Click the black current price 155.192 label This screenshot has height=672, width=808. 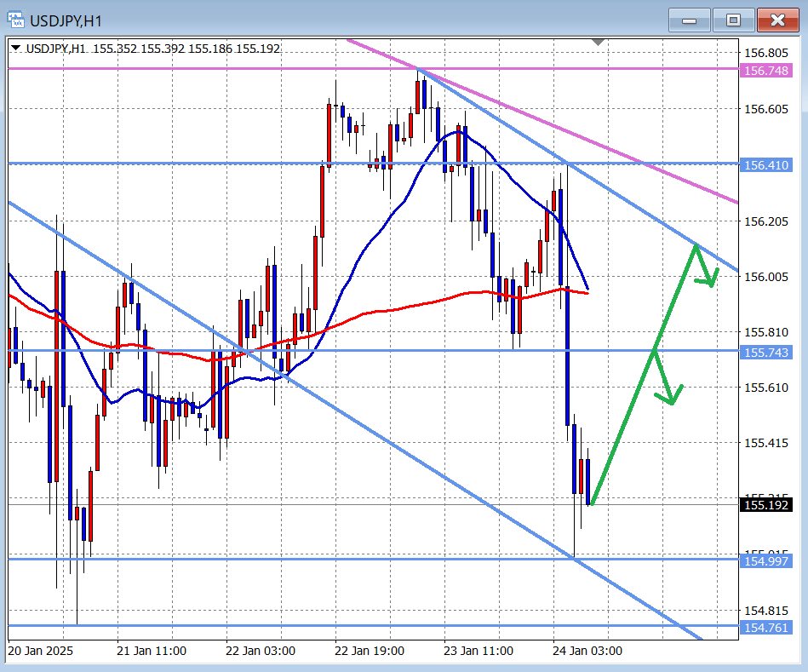[x=765, y=505]
